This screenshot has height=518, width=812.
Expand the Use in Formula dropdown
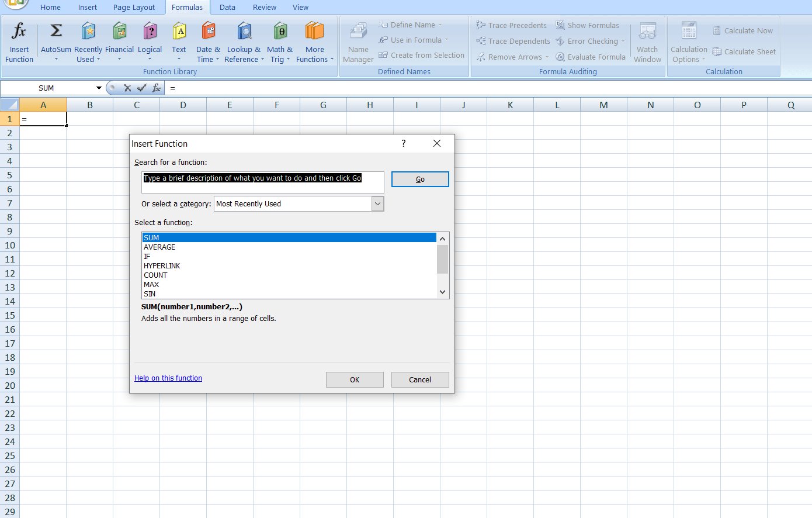tap(446, 40)
